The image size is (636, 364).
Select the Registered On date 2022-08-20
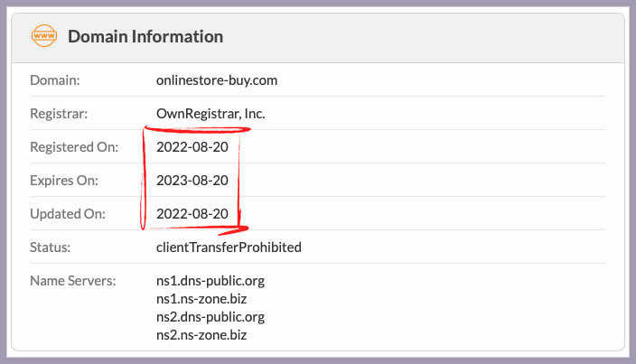tap(192, 147)
